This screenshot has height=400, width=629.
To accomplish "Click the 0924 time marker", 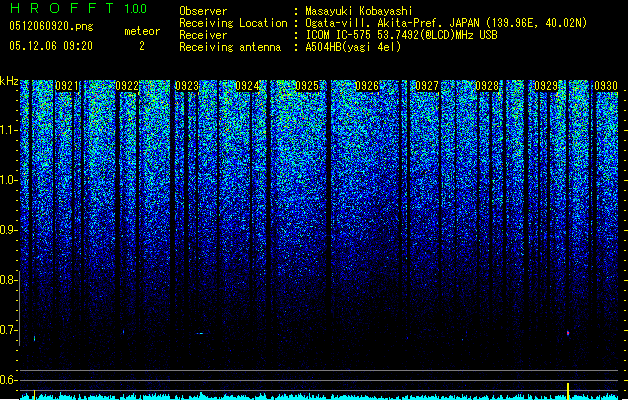I will 247,86.
